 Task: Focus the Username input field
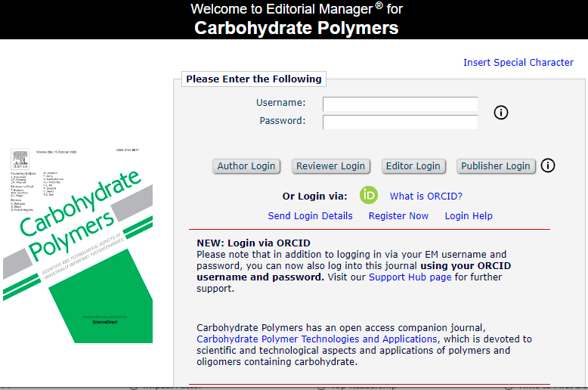[400, 104]
